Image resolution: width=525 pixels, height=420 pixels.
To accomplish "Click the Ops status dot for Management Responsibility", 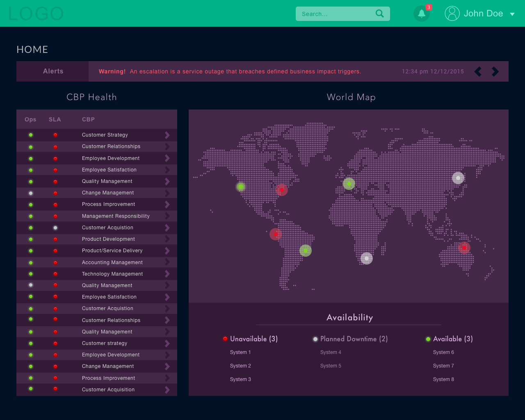I will (31, 216).
